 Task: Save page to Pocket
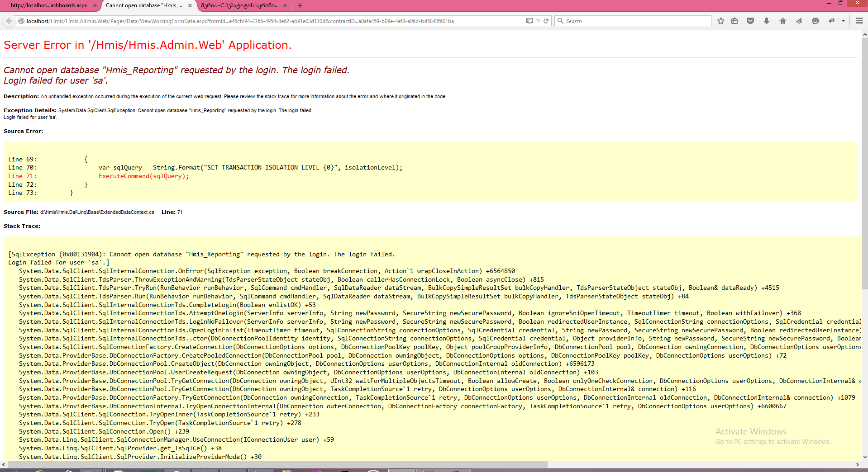750,21
